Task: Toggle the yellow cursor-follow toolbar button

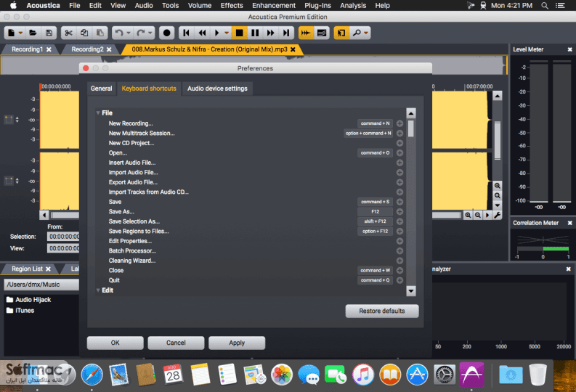Action: coord(341,33)
